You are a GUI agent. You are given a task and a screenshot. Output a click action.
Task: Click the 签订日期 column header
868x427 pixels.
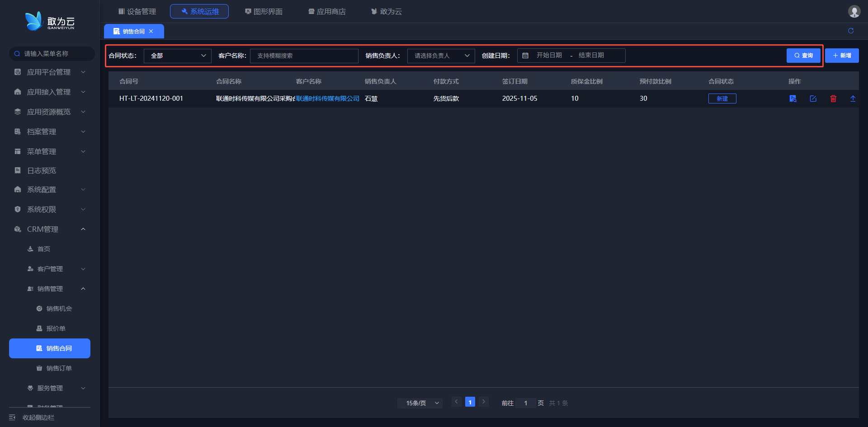click(x=515, y=81)
